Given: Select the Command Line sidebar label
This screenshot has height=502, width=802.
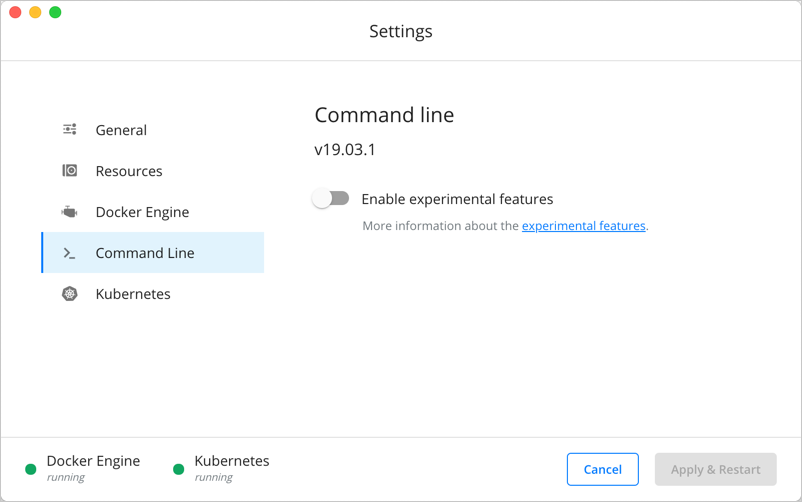Looking at the screenshot, I should click(145, 253).
